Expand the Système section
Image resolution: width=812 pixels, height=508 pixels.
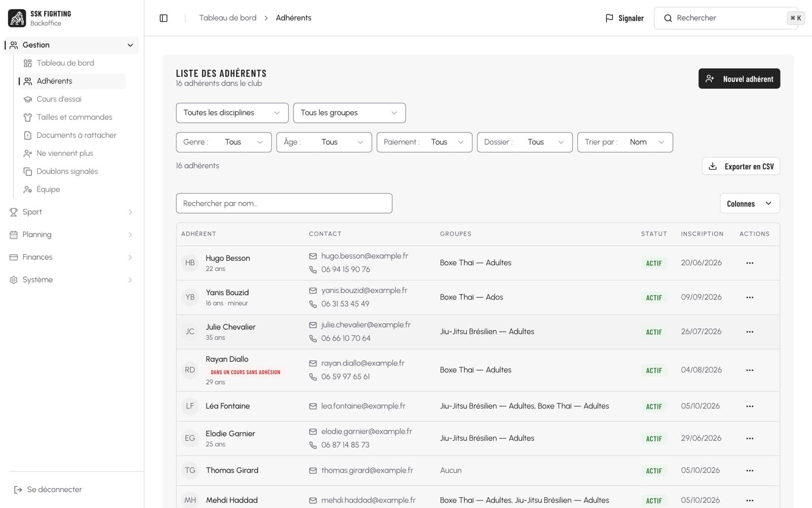click(72, 280)
